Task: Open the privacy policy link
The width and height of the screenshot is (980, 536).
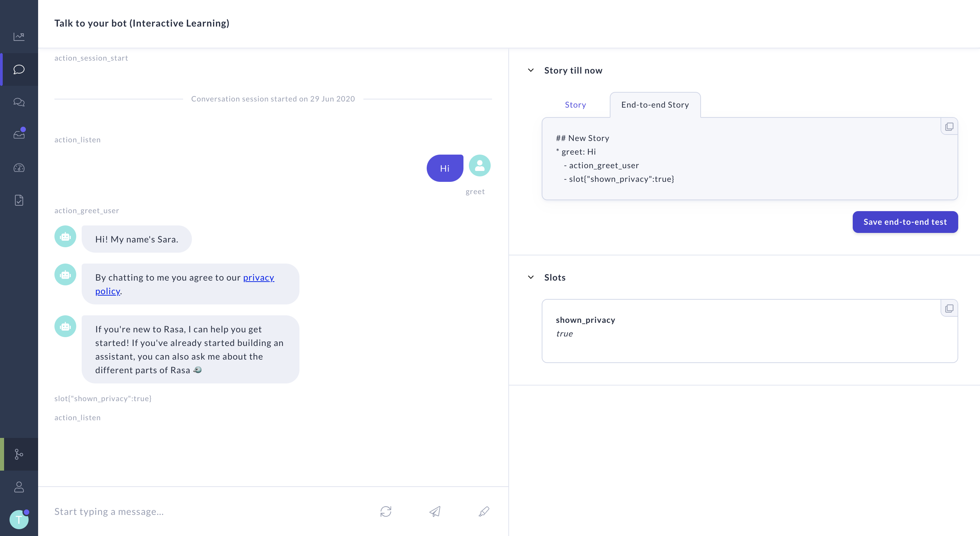Action: pyautogui.click(x=258, y=278)
